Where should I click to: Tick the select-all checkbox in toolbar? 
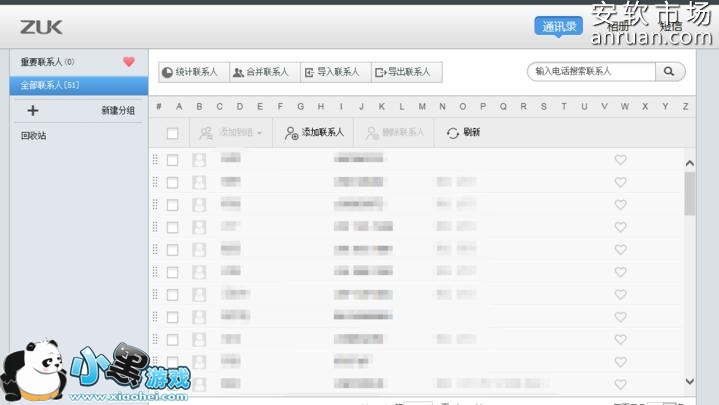point(172,133)
